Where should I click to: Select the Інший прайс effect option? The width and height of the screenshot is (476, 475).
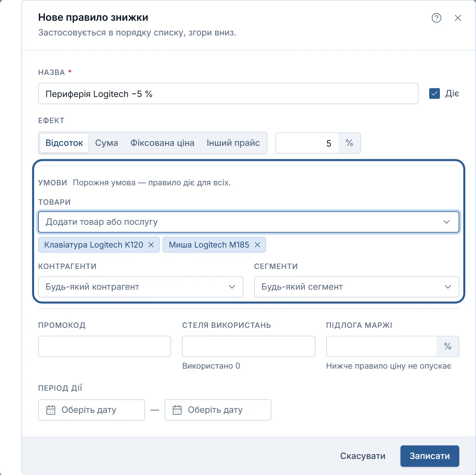233,143
